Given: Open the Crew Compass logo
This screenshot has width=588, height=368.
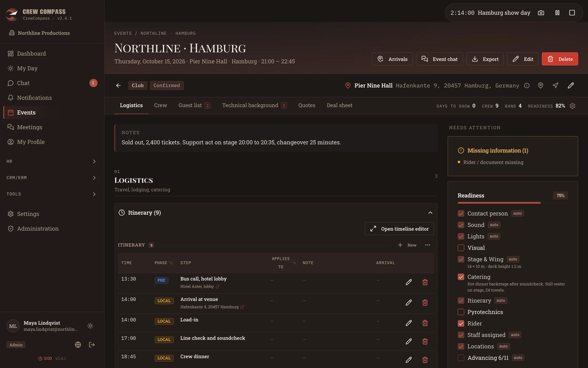Looking at the screenshot, I should 12,14.
